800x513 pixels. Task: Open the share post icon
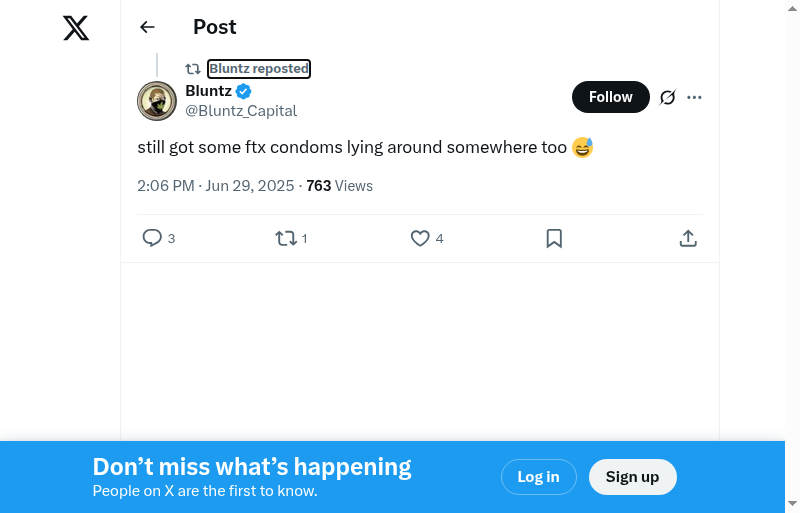pos(688,238)
